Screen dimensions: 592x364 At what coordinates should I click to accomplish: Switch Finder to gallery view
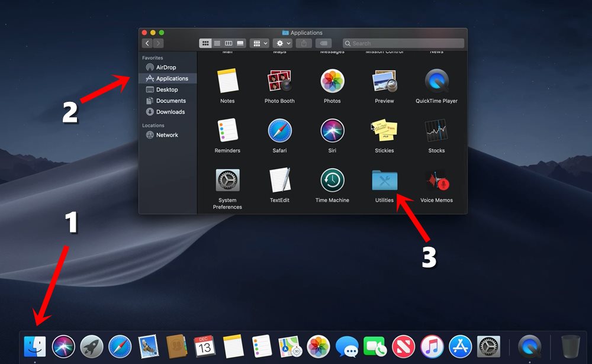(x=240, y=43)
